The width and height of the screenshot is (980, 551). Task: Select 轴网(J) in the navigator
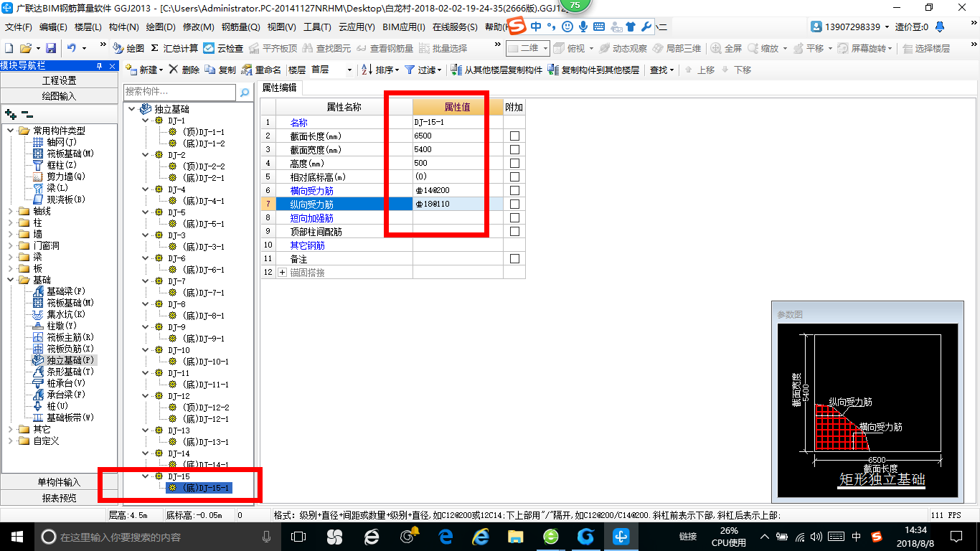(60, 142)
